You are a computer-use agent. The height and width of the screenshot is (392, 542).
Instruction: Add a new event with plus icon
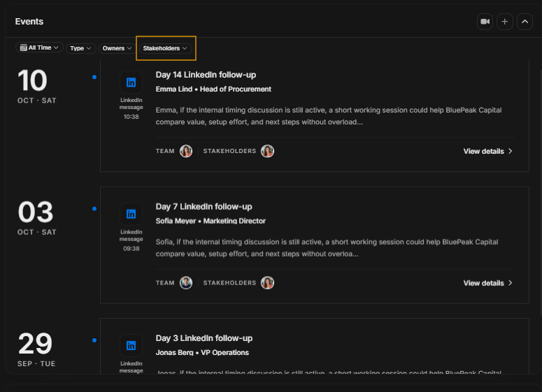click(x=505, y=22)
